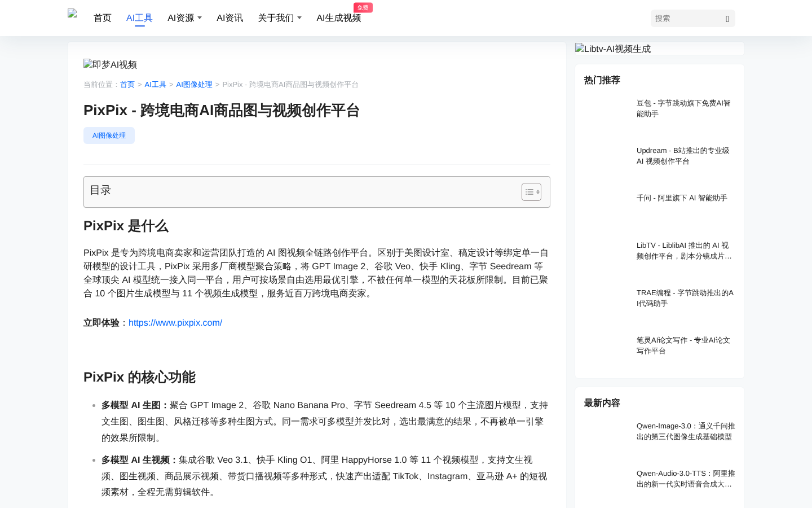Open AI资讯 in the navigation bar
Viewport: 812px width, 508px height.
point(230,18)
